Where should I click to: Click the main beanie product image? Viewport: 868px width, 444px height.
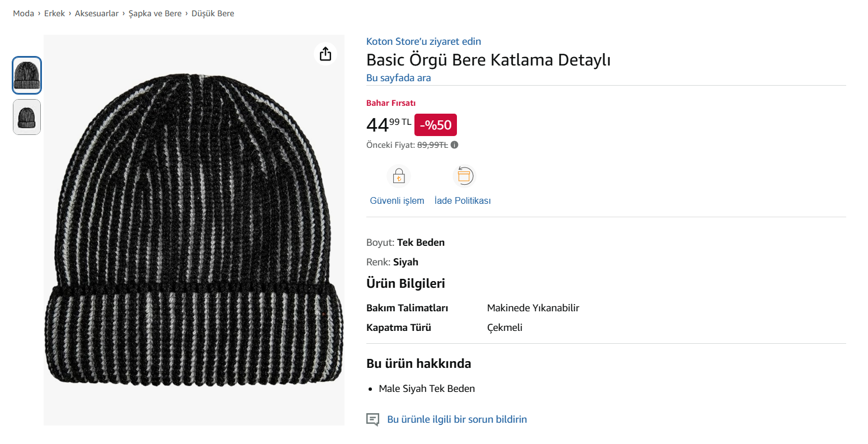click(x=194, y=230)
